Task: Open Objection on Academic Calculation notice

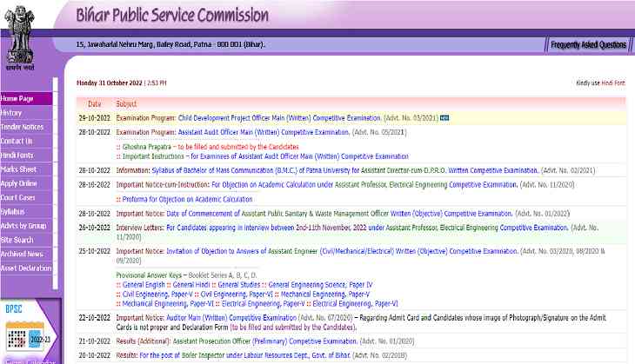Action: (x=364, y=185)
